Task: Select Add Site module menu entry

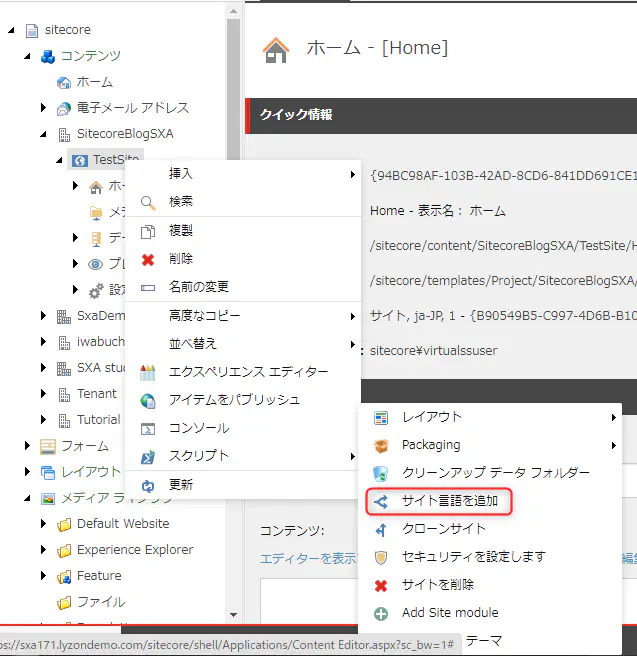Action: pos(490,613)
